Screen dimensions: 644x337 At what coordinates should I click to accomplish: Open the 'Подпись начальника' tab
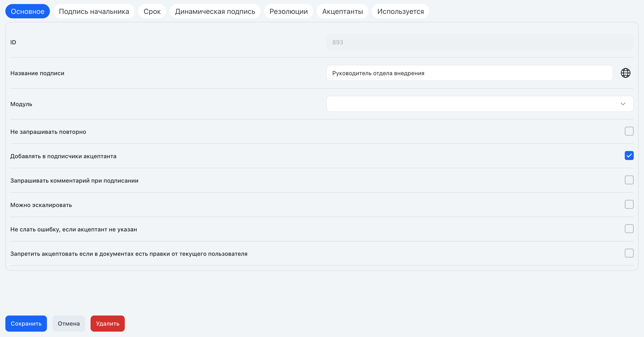pos(94,11)
